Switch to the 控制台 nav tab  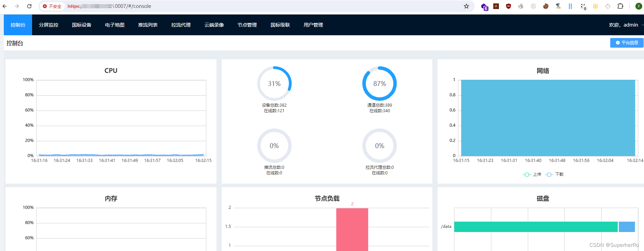(18, 25)
